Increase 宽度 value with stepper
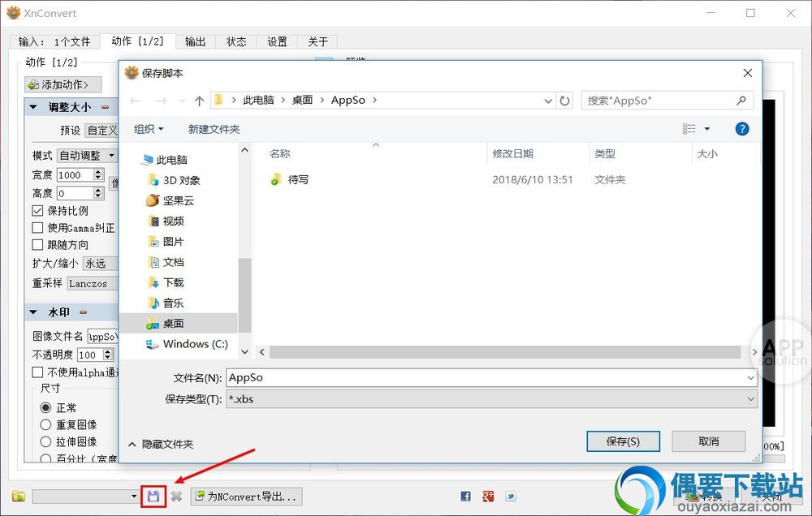Viewport: 812px width, 516px height. [98, 171]
